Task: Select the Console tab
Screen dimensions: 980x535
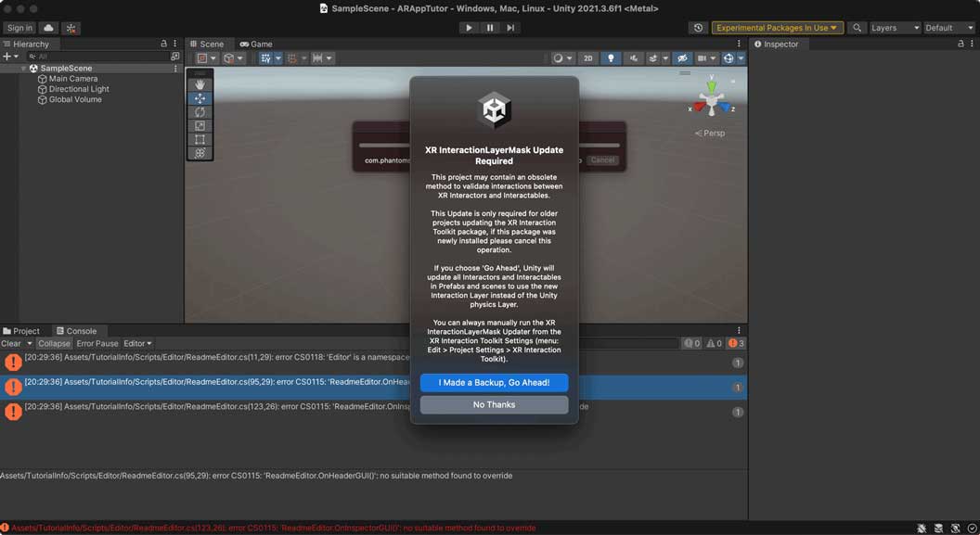Action: [75, 331]
